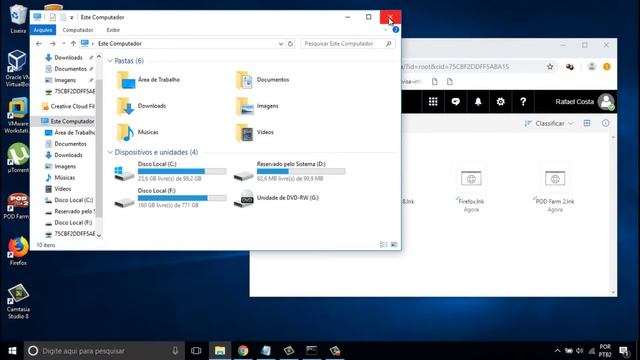Open Explorer help icon
The image size is (640, 360).
pyautogui.click(x=396, y=30)
